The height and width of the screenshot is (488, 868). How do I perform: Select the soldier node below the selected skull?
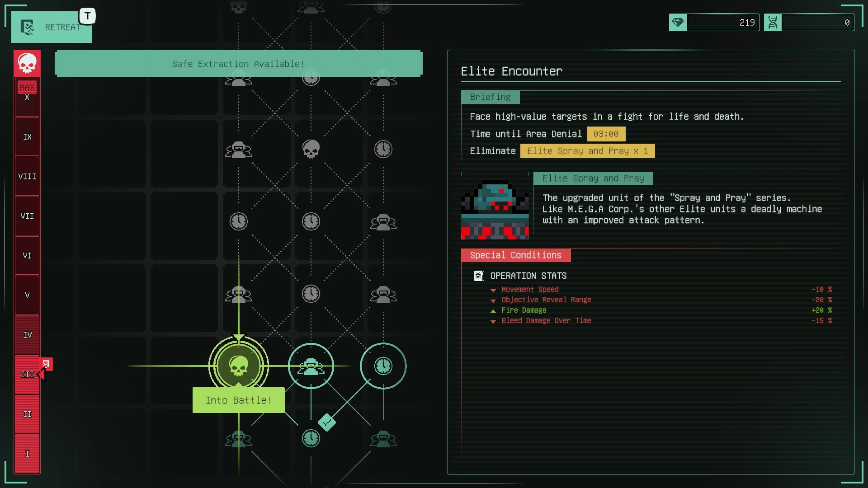[239, 439]
